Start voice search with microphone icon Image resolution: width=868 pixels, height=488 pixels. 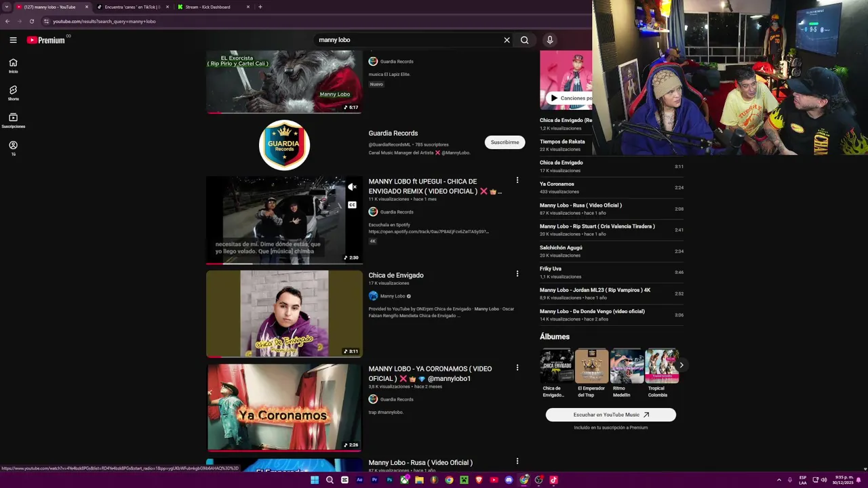(550, 40)
